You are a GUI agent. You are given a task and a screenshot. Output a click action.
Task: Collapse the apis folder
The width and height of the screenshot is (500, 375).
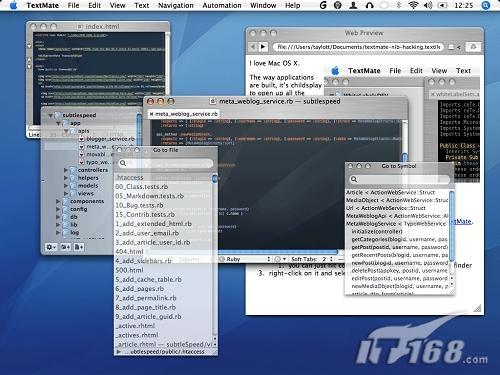(66, 131)
